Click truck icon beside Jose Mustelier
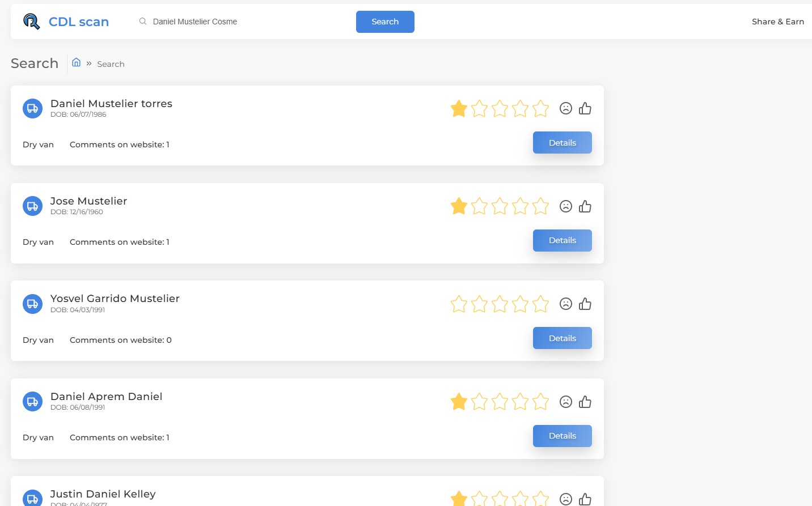Image resolution: width=812 pixels, height=506 pixels. click(32, 206)
